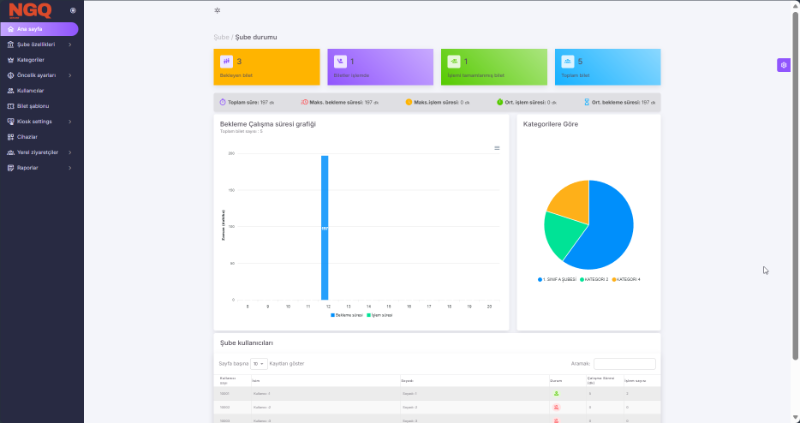Go to Kategoriler in the sidebar
The height and width of the screenshot is (423, 800).
31,60
